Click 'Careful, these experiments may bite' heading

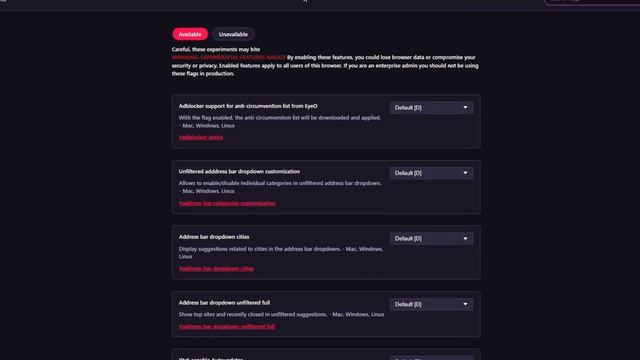coord(216,49)
